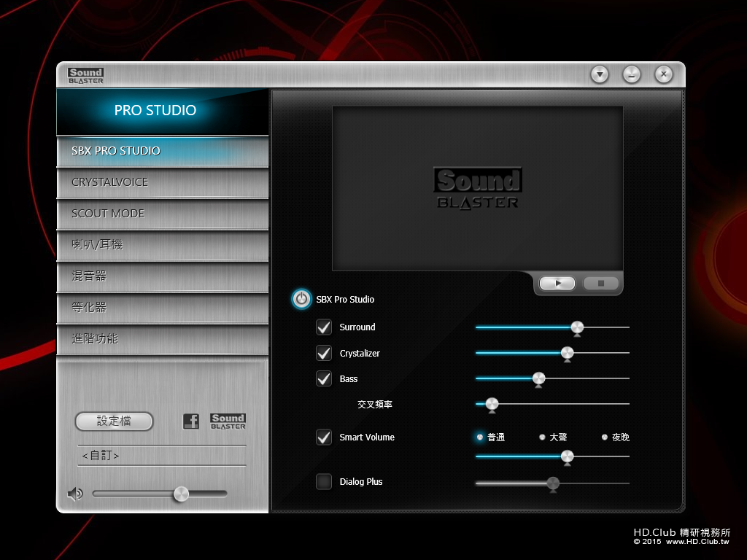Click the PRO STUDIO header banner
Screen dimensions: 747x560
point(163,111)
